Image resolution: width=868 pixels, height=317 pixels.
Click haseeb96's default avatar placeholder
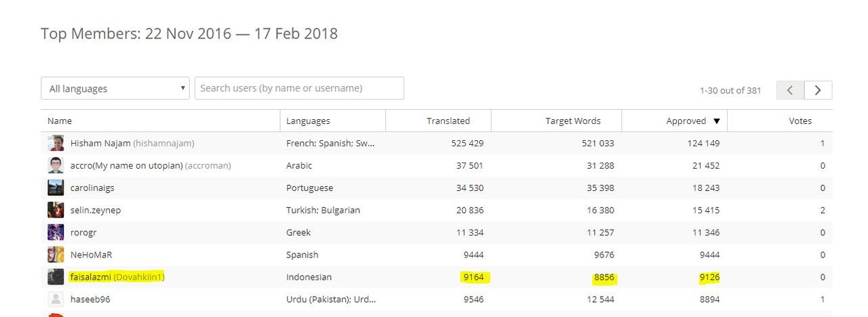click(56, 299)
